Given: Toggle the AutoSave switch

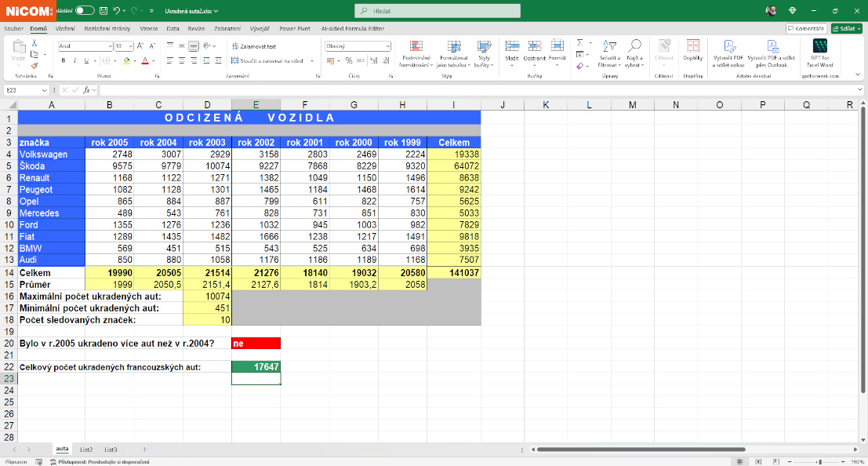Looking at the screenshot, I should 85,10.
